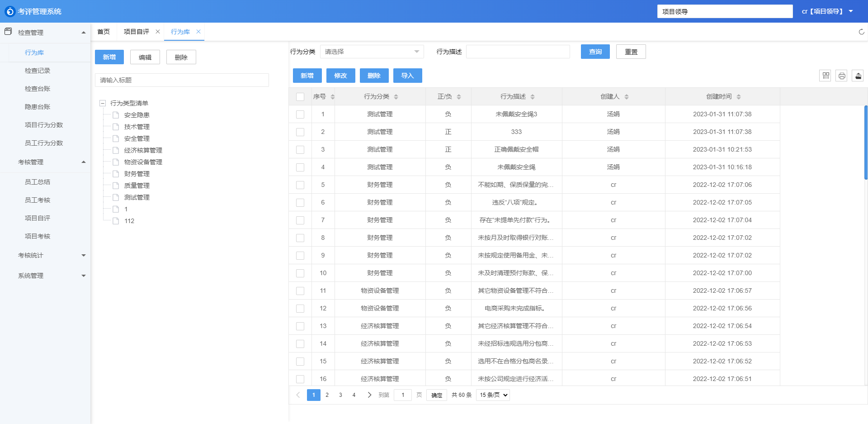Image resolution: width=868 pixels, height=424 pixels.
Task: Open 项目考核 in the sidebar
Action: [x=38, y=236]
